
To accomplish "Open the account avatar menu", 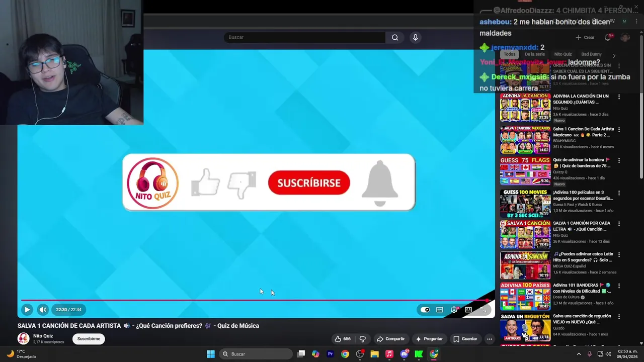I will [x=625, y=38].
